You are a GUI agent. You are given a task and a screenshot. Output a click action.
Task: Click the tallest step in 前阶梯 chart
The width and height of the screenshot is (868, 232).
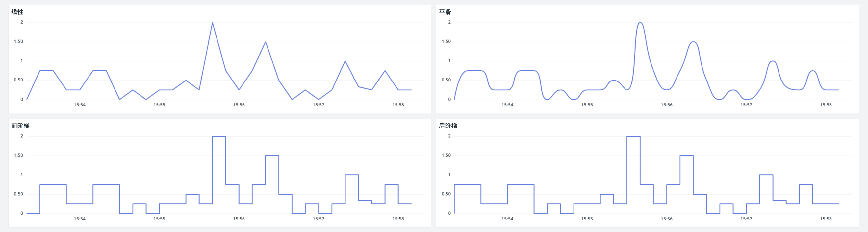219,136
